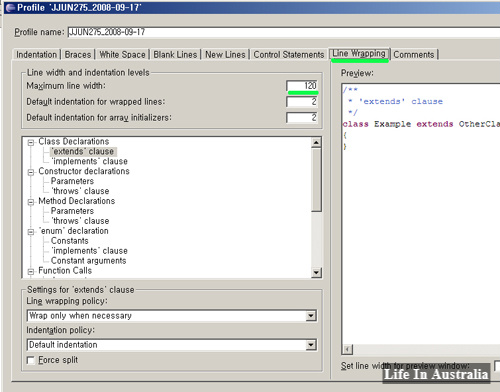Select 'throws' clause under Constructor declarations
500x392 pixels.
click(x=80, y=191)
